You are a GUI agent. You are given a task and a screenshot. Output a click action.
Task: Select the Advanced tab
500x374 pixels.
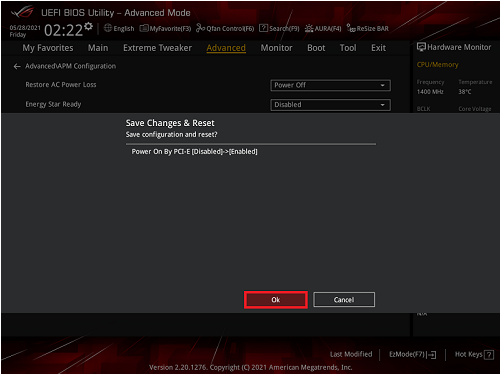tap(226, 48)
